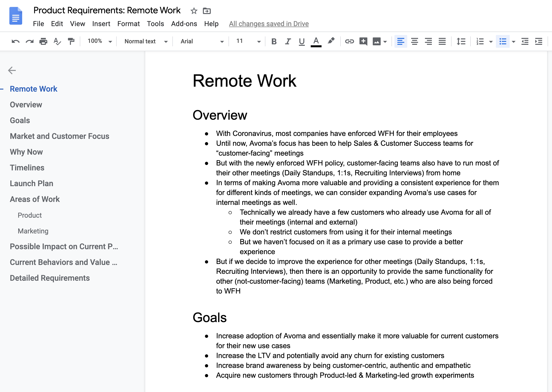Open the View menu
The height and width of the screenshot is (392, 552).
pos(78,24)
